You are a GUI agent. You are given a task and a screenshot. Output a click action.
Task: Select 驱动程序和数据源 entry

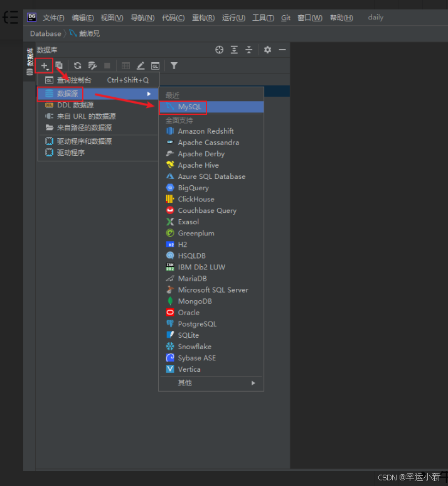[99, 141]
